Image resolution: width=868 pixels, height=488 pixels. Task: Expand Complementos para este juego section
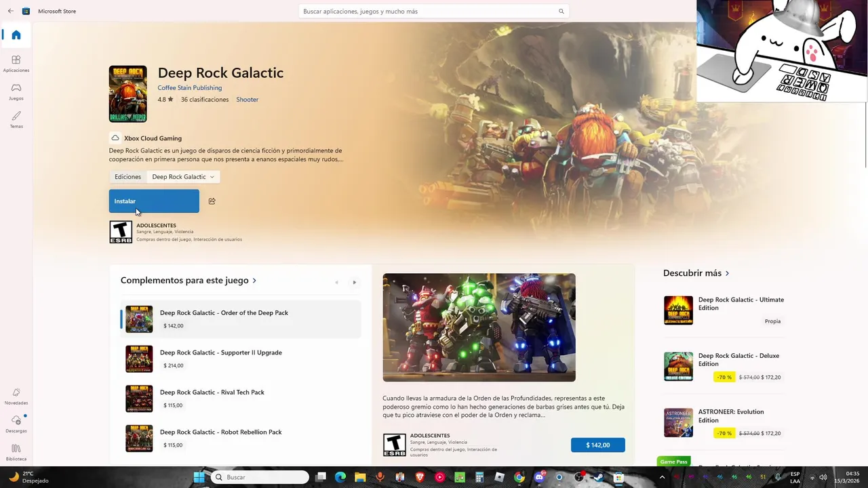coord(189,281)
